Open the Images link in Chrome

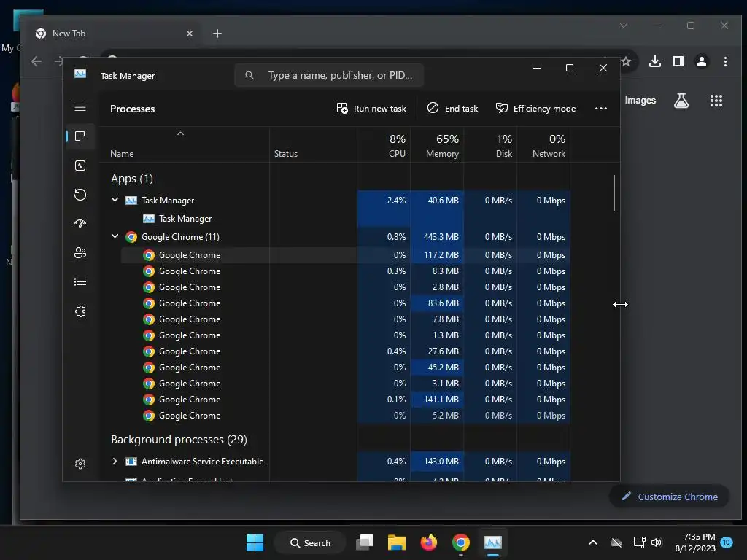640,101
